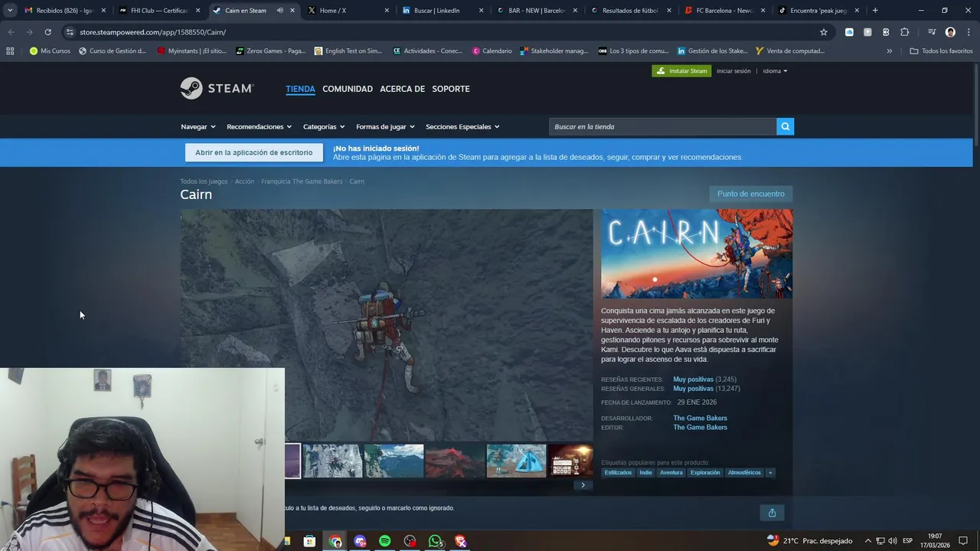Select the mountain landscape screenshot thumbnail

point(394,461)
